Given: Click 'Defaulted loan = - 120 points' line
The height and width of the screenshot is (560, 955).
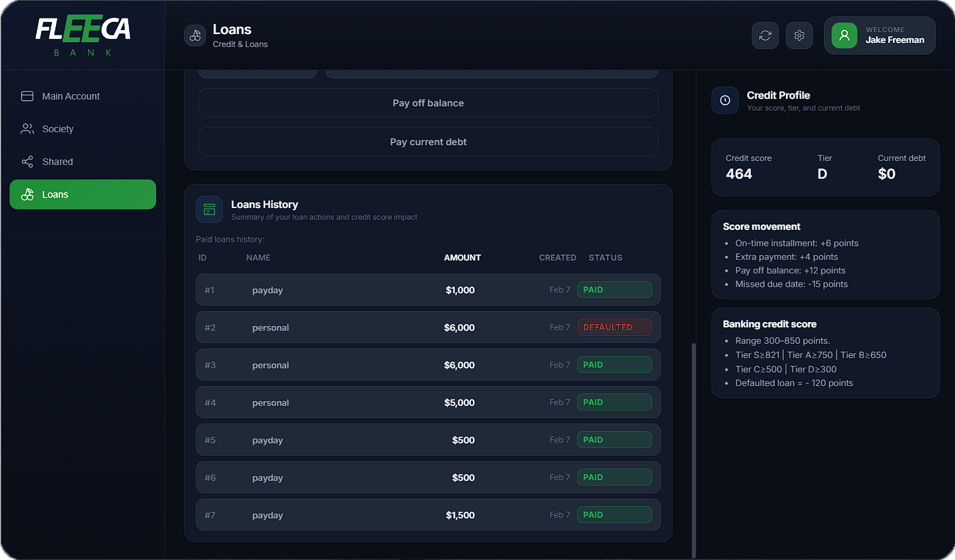Looking at the screenshot, I should tap(794, 383).
